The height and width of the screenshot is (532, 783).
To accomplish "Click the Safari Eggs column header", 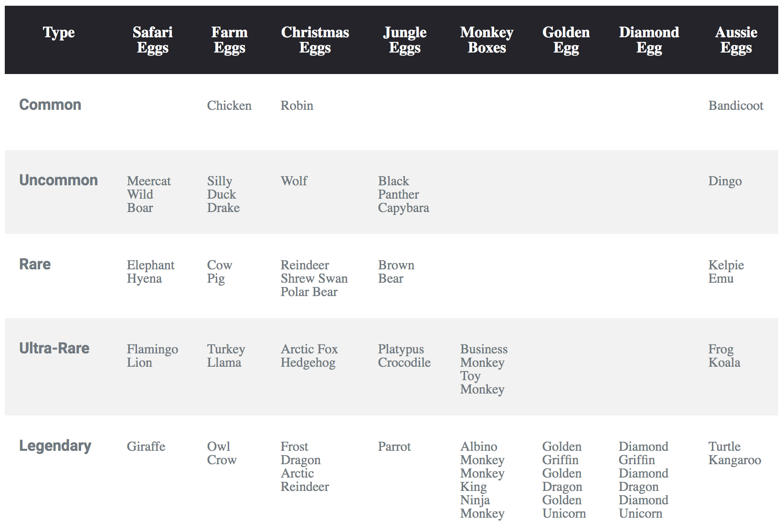I will 152,40.
